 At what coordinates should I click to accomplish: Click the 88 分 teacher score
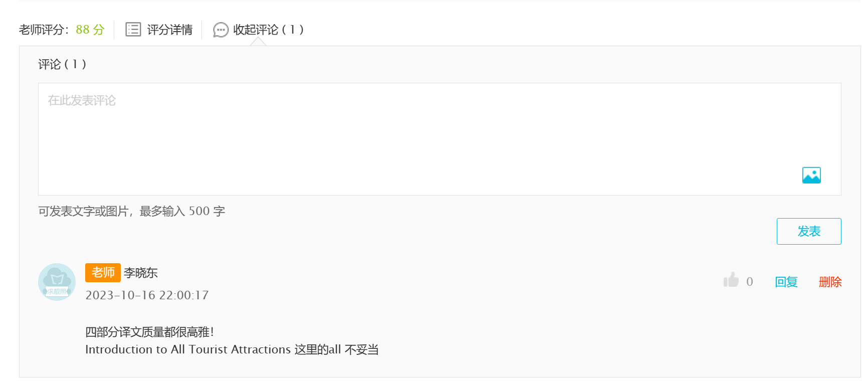point(90,30)
